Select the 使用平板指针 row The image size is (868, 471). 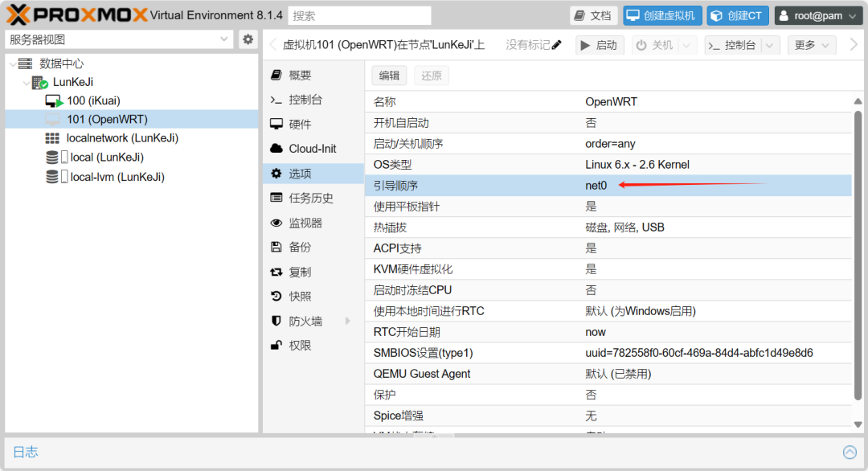point(608,207)
